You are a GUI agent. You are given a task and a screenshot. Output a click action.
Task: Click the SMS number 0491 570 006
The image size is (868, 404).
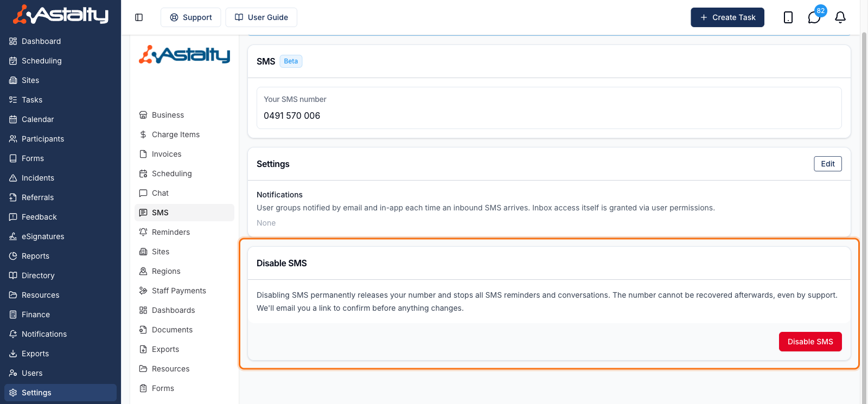coord(292,116)
